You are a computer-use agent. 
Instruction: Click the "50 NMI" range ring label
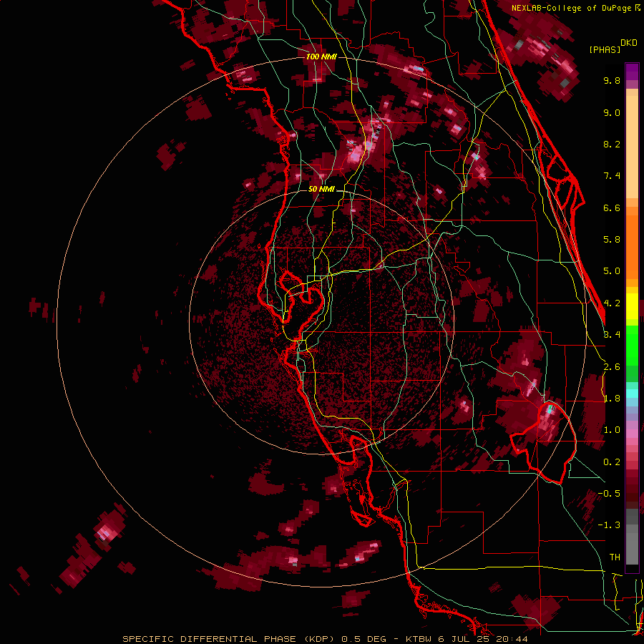tap(321, 190)
